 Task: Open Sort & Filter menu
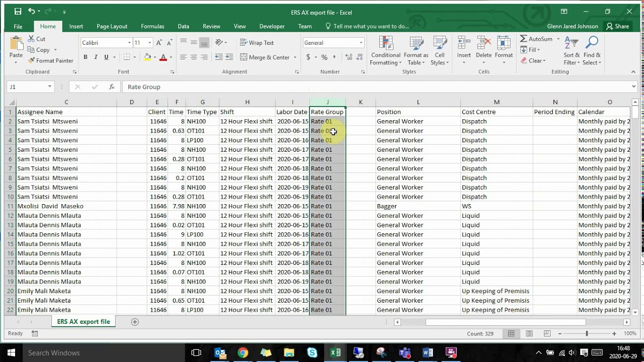click(x=572, y=51)
